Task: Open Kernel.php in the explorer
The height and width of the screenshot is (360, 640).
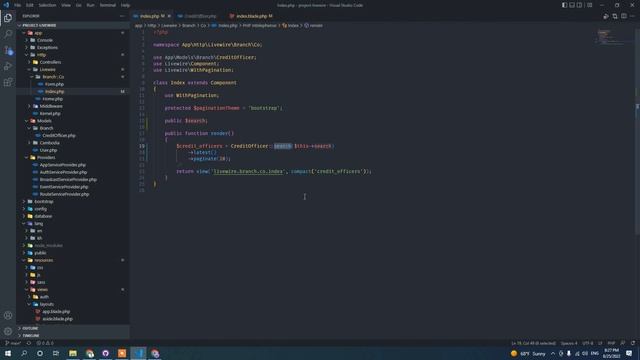Action: pos(50,113)
